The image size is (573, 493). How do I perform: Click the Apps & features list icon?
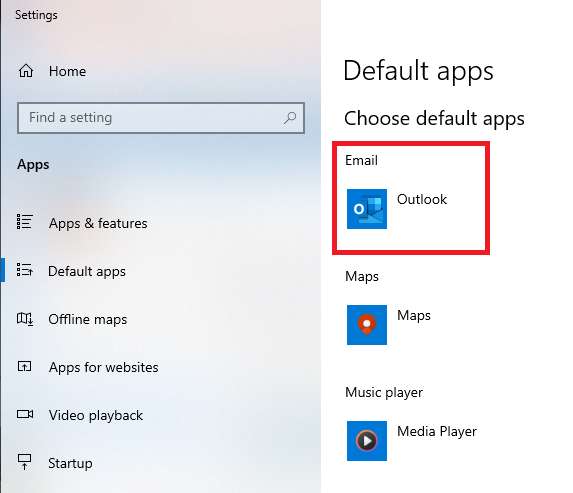pyautogui.click(x=25, y=222)
